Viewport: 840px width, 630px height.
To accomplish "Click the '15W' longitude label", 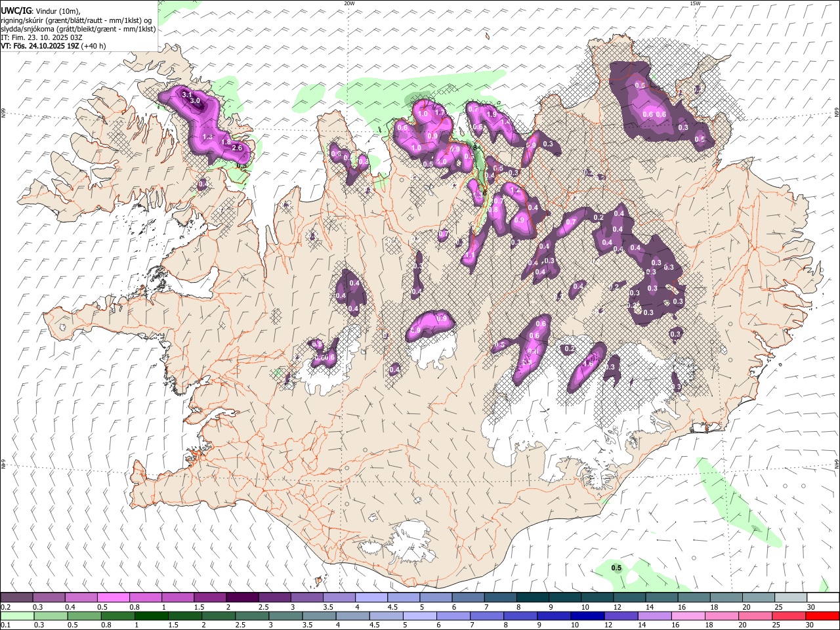I will tap(695, 3).
